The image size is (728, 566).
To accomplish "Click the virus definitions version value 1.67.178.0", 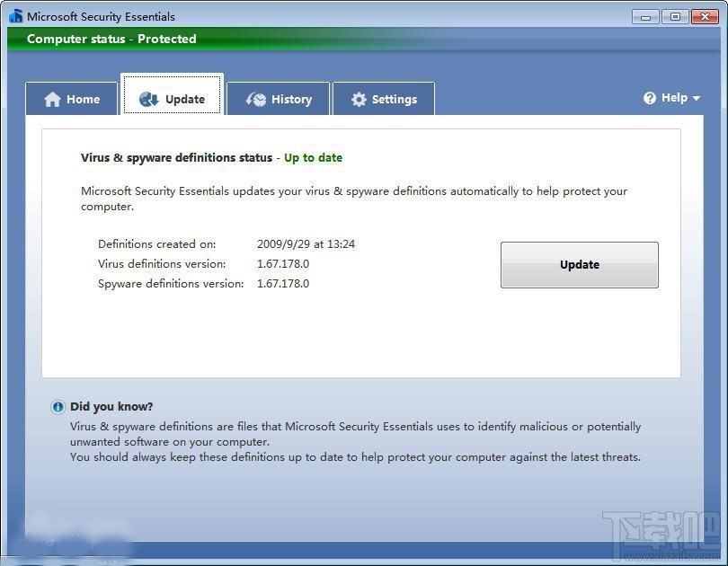I will point(283,264).
